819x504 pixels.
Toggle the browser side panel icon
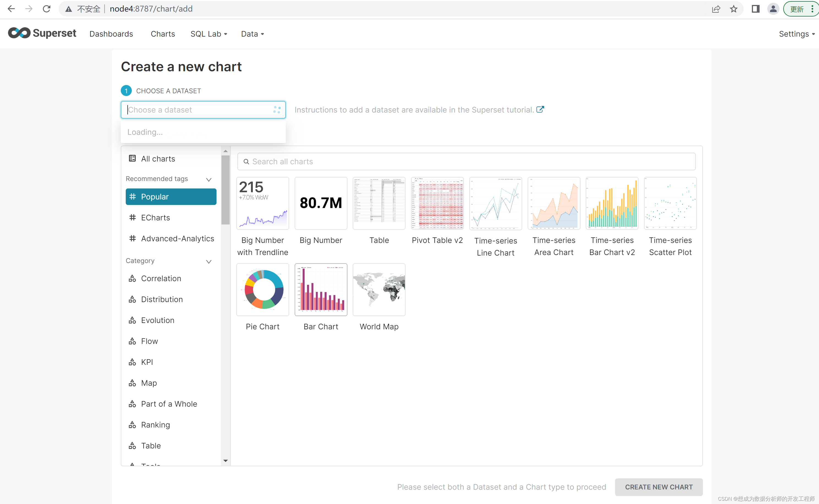tap(755, 9)
